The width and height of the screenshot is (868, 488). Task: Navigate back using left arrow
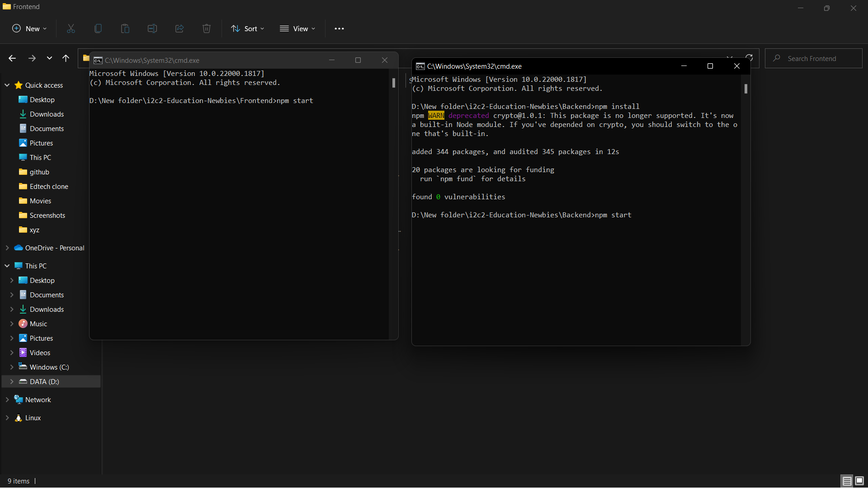(x=12, y=58)
